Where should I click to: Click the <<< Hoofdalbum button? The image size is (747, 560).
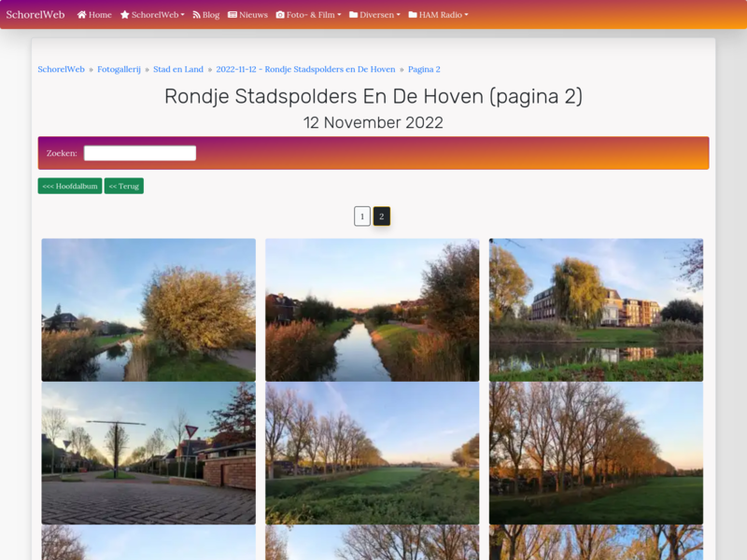(70, 186)
